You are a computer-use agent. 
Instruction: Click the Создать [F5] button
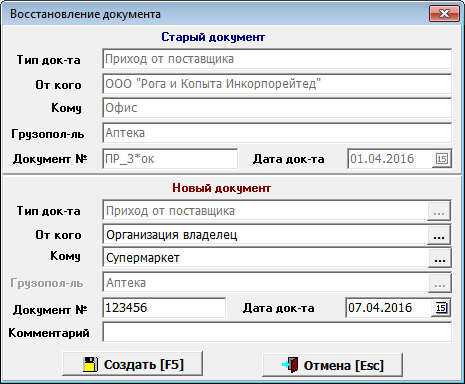133,364
